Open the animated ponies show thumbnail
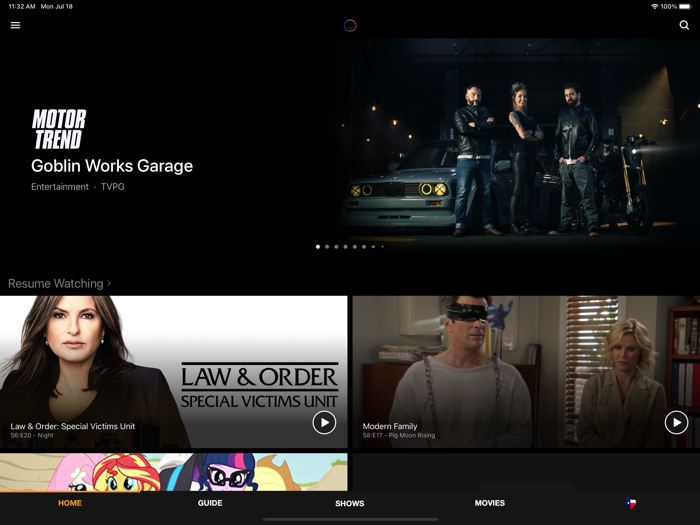The height and width of the screenshot is (525, 700). (x=174, y=472)
